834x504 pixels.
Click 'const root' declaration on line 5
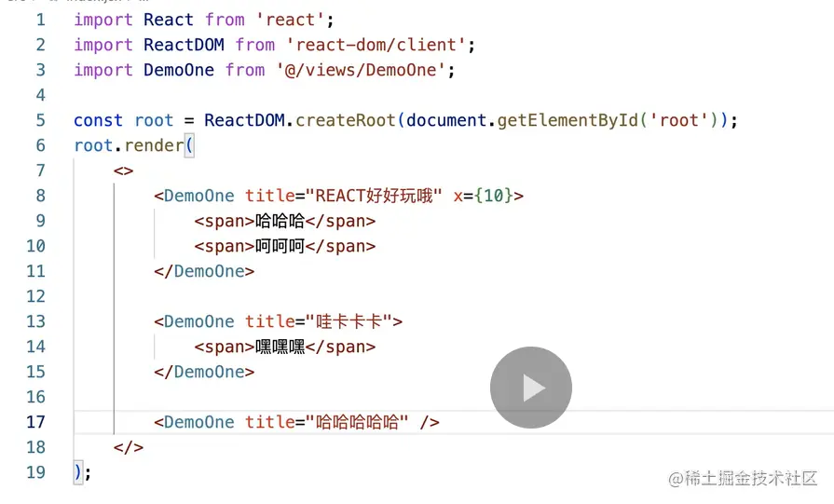(123, 121)
